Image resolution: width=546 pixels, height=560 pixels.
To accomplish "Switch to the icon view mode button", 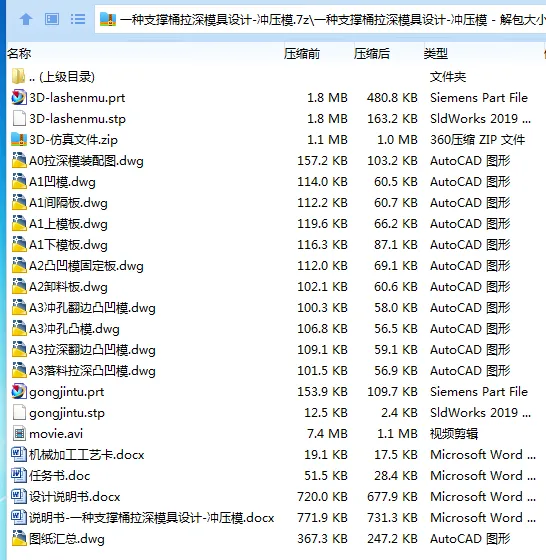I will coord(52,19).
